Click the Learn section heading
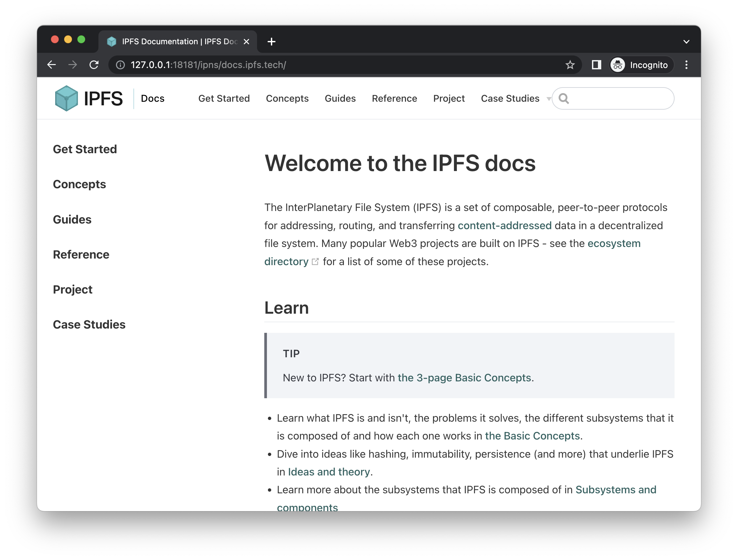This screenshot has height=560, width=738. point(287,308)
